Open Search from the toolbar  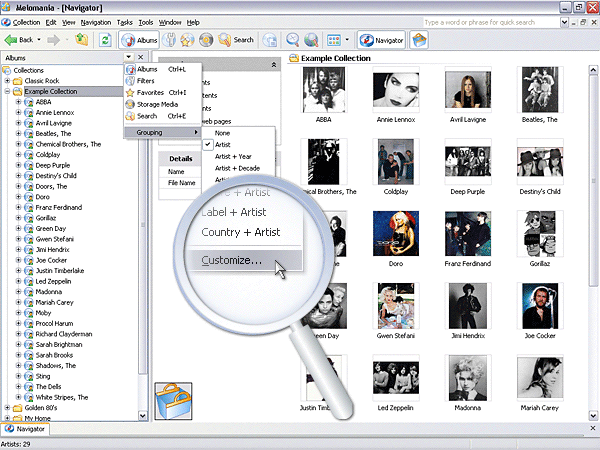pyautogui.click(x=236, y=40)
